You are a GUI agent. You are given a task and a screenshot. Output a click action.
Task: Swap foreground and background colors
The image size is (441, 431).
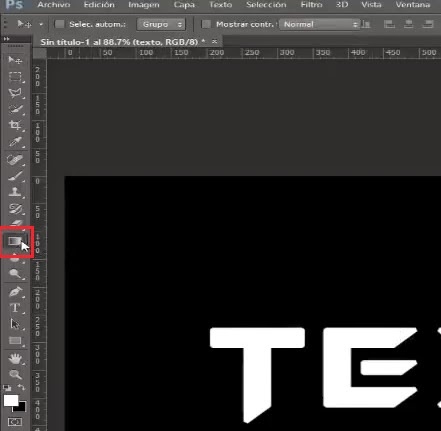[x=22, y=387]
